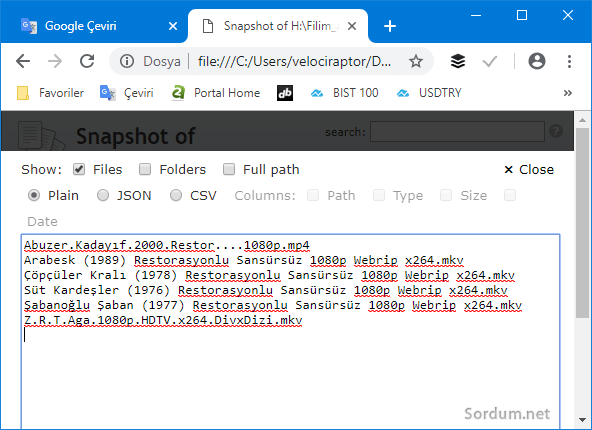This screenshot has width=592, height=430.
Task: Switch to the Google Çeviri tab
Action: 94,26
